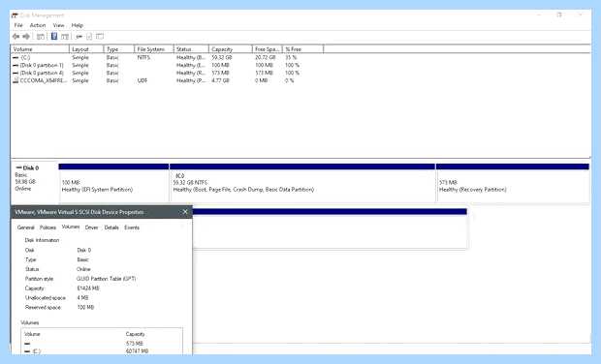Switch to the Policies tab in properties dialog
This screenshot has width=601, height=364.
(47, 227)
